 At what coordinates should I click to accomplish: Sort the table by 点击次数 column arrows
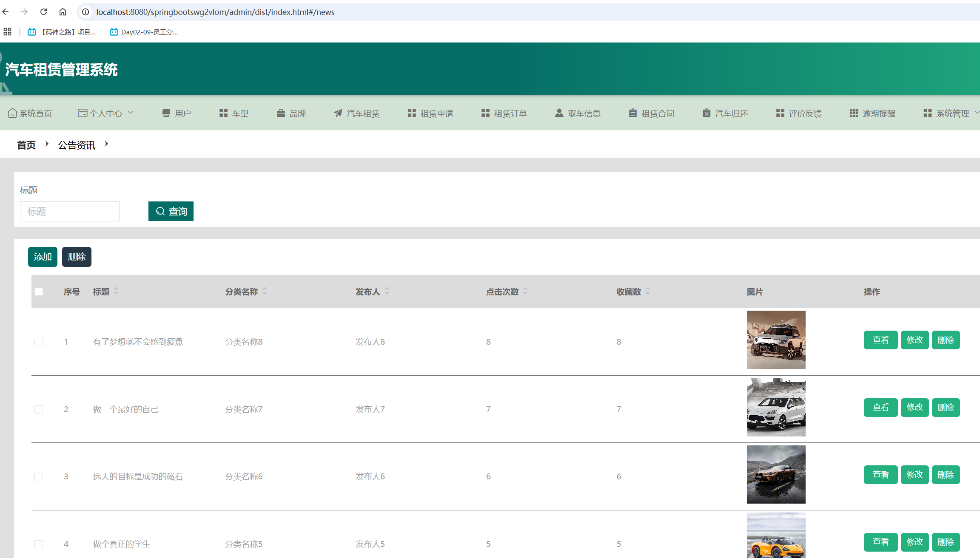[x=525, y=291]
